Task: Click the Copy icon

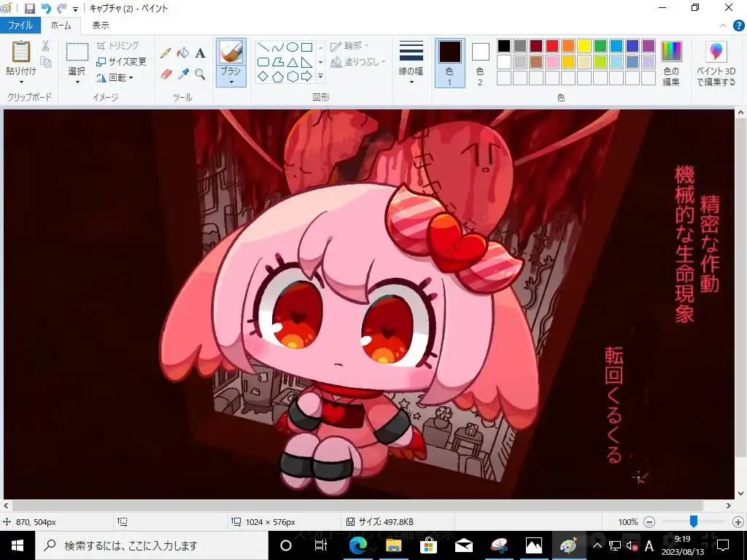Action: pos(46,62)
